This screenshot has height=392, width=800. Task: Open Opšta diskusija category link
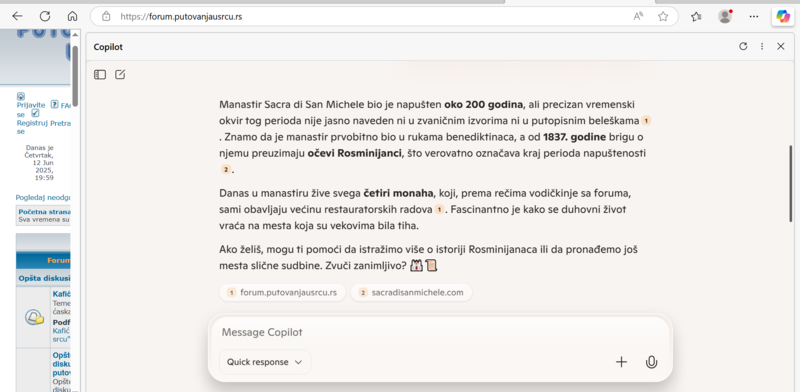tap(44, 278)
